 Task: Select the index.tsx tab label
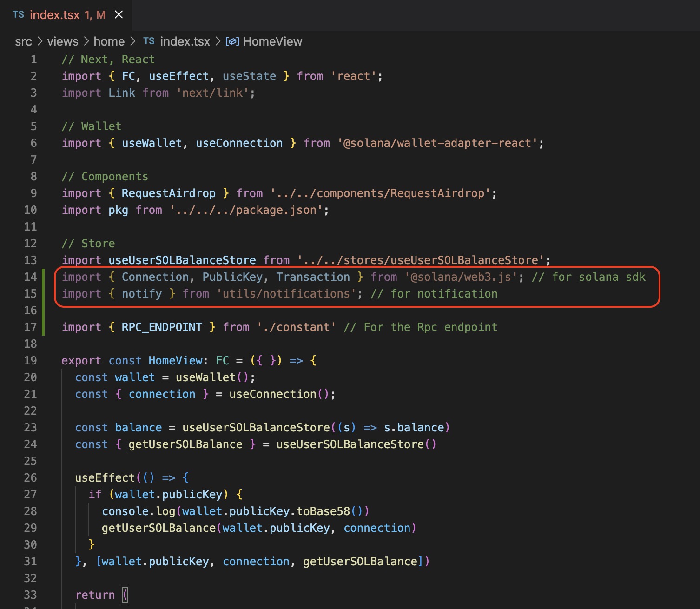55,15
